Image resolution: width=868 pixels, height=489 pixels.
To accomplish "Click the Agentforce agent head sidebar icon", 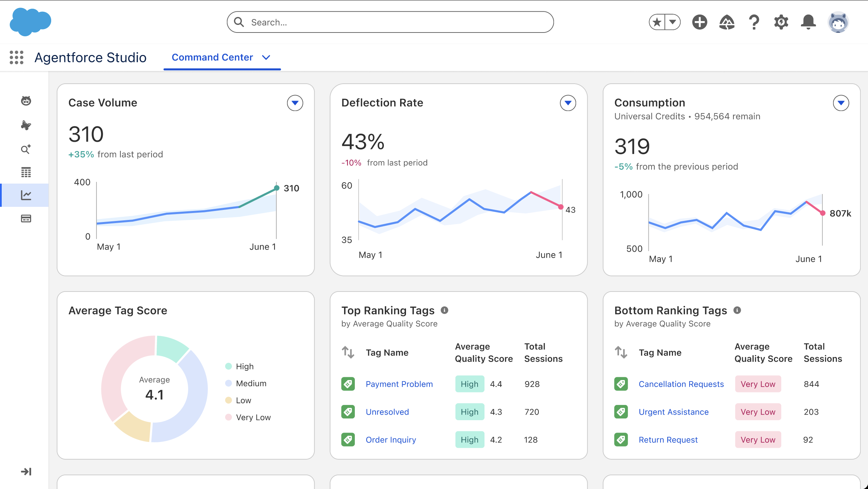I will pyautogui.click(x=26, y=101).
